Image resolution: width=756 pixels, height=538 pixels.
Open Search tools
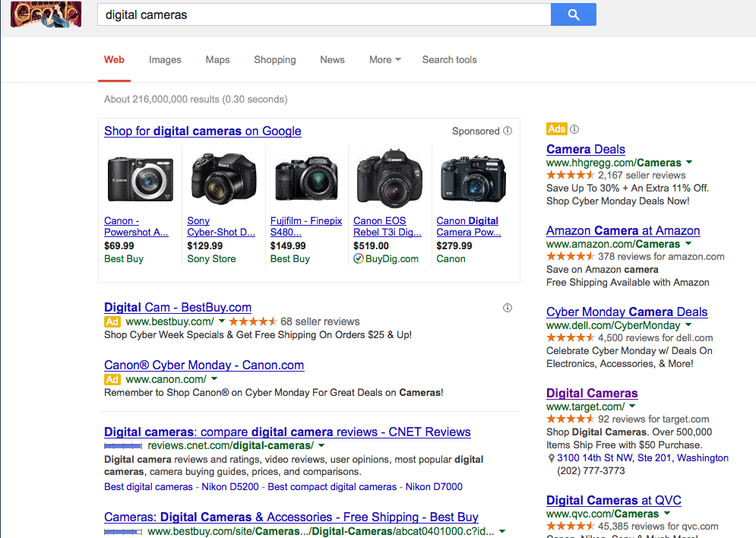click(x=449, y=60)
